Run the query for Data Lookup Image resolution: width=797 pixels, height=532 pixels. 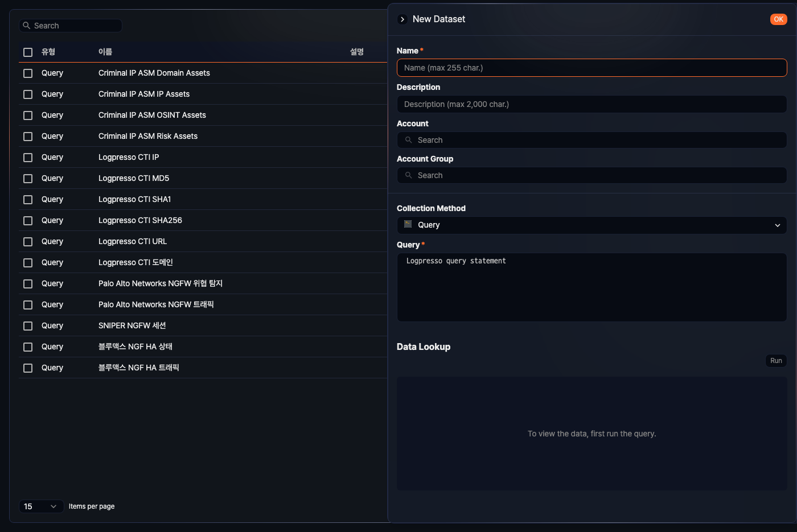(776, 361)
